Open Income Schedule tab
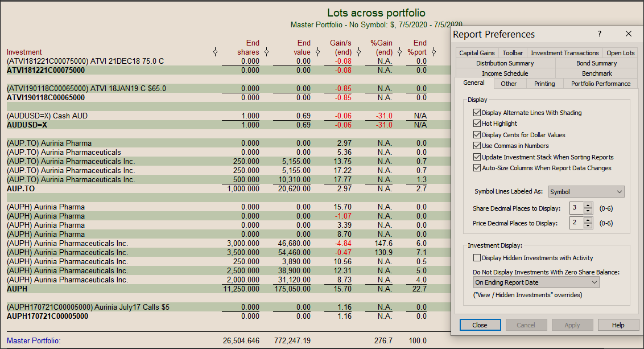The width and height of the screenshot is (644, 349). [x=505, y=73]
